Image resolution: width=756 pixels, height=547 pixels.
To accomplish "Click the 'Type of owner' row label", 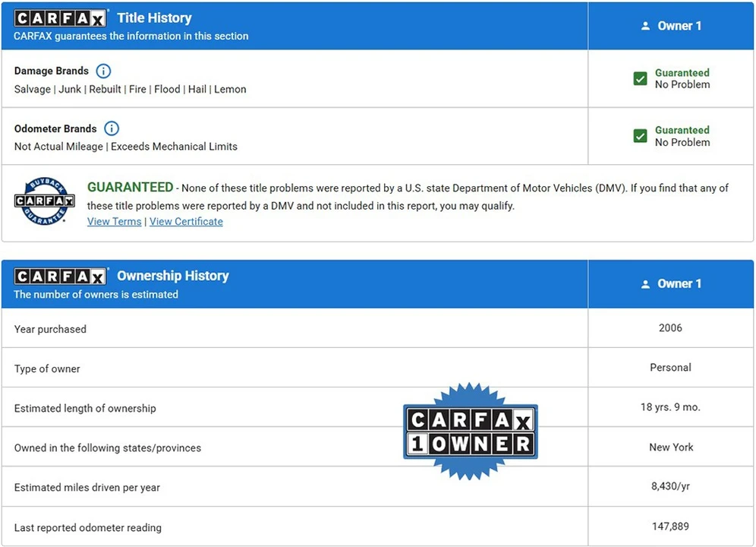I will coord(47,369).
